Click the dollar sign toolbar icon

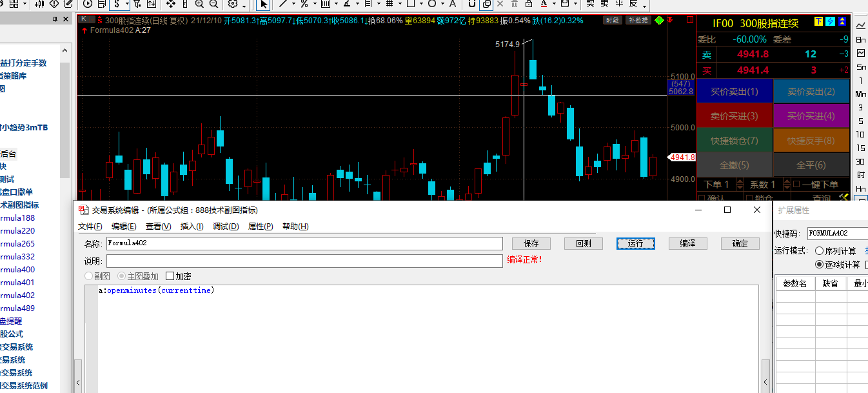pos(117,4)
